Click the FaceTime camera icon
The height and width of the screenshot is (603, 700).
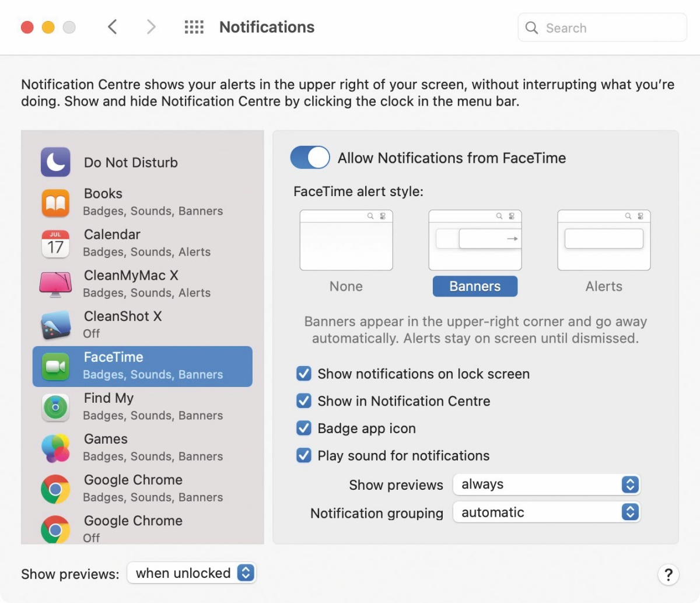tap(55, 367)
